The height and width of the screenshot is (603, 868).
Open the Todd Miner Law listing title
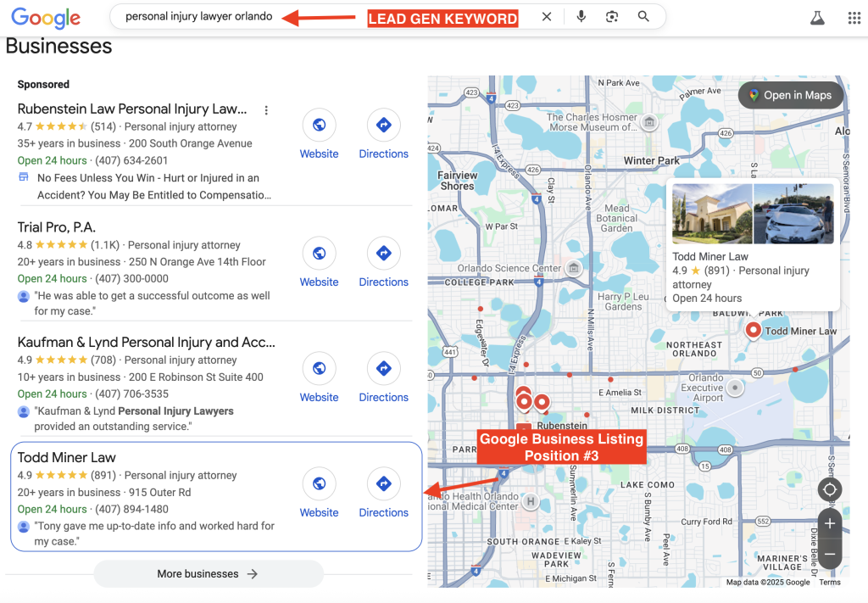tap(66, 457)
